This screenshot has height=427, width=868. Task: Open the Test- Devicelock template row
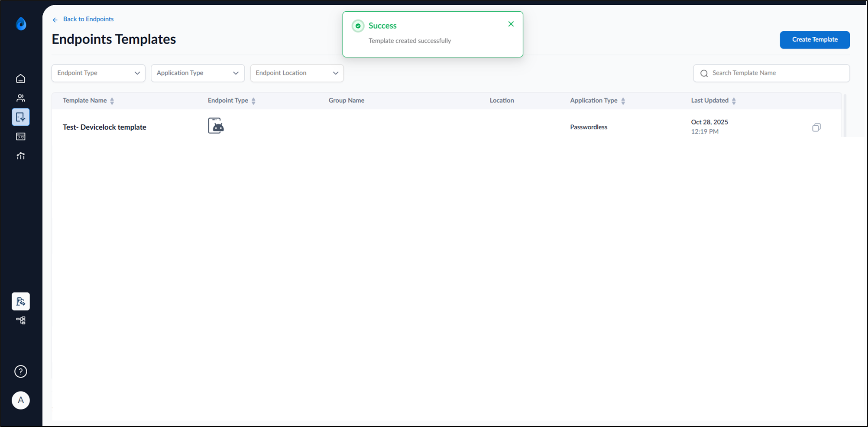[446, 127]
